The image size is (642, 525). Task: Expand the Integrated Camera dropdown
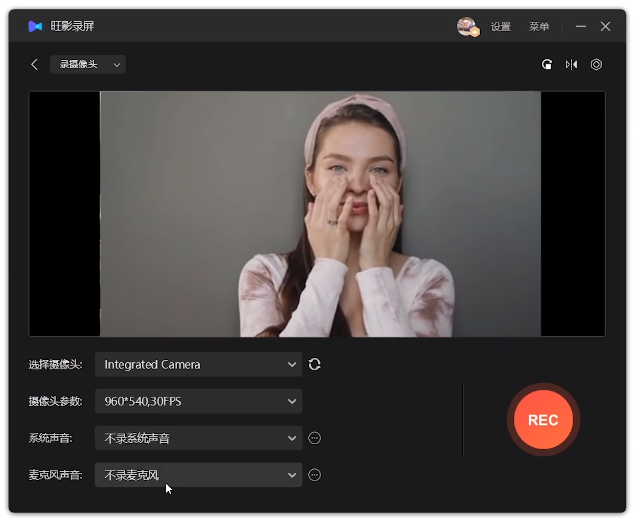(x=198, y=364)
